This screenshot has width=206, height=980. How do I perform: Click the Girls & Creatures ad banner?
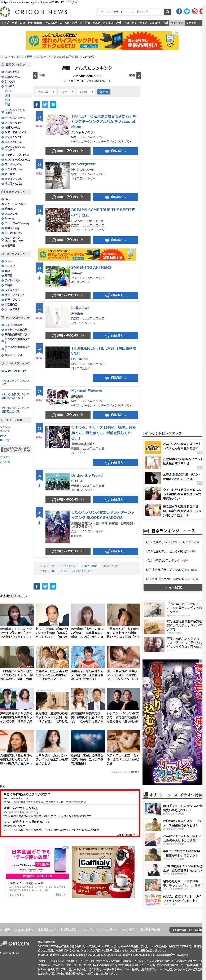172,723
